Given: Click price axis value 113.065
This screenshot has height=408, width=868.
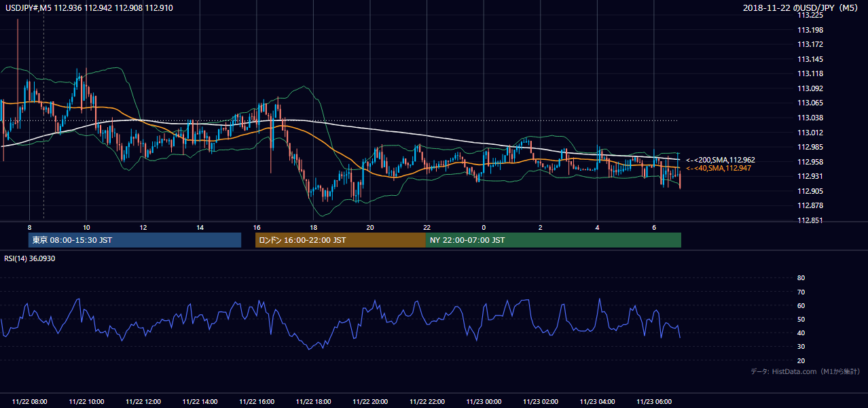Looking at the screenshot, I should click(x=810, y=103).
